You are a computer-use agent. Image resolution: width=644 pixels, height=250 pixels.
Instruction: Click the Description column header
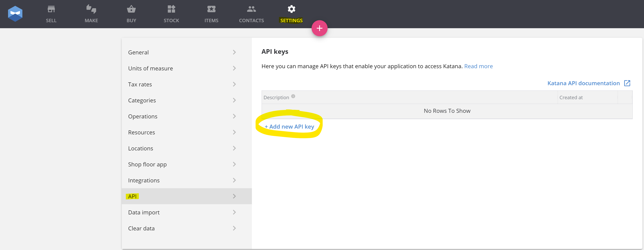(x=409, y=97)
